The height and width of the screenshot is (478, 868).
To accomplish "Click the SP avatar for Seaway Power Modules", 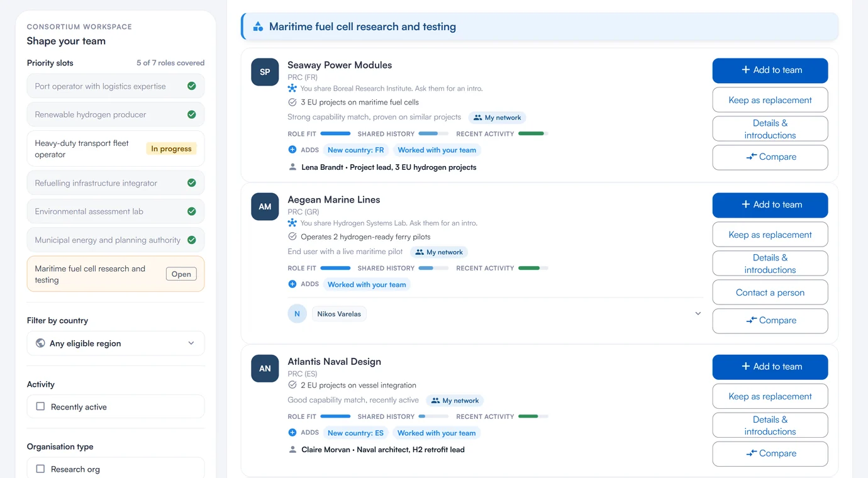I will tap(265, 72).
